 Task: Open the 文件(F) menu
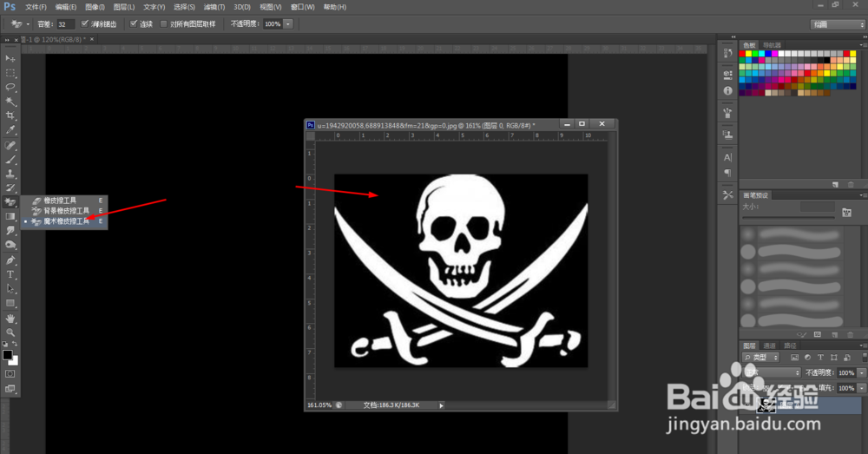point(36,7)
